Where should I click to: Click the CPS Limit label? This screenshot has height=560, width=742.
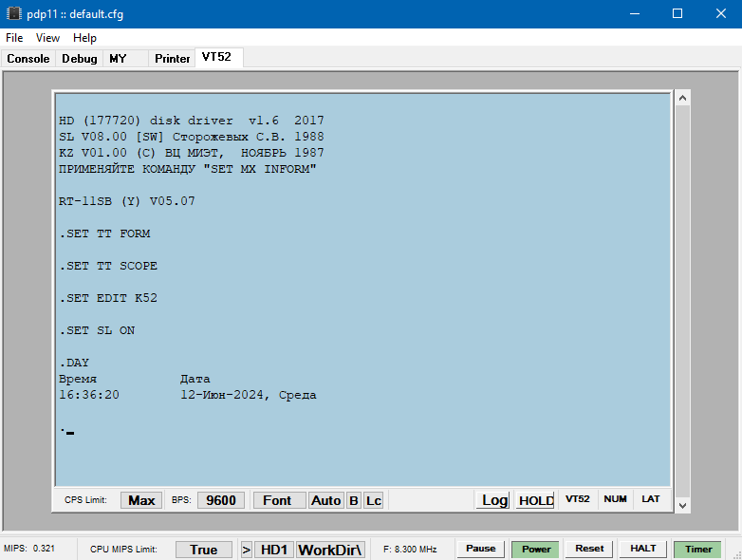pos(85,500)
